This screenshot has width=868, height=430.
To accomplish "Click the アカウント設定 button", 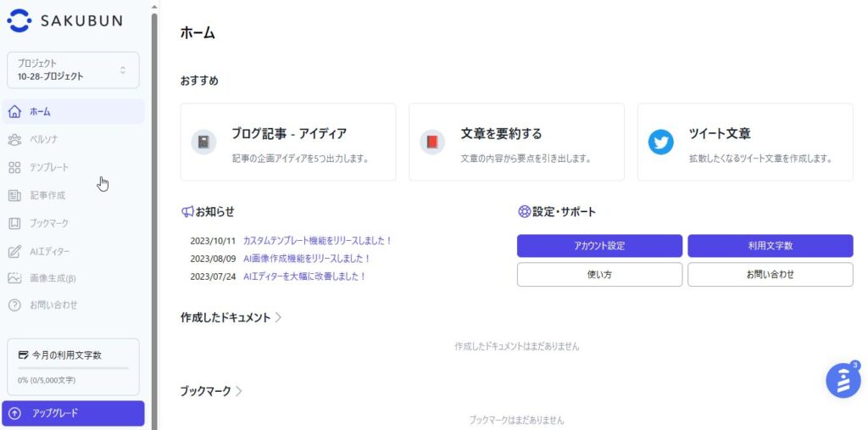I will coord(599,246).
